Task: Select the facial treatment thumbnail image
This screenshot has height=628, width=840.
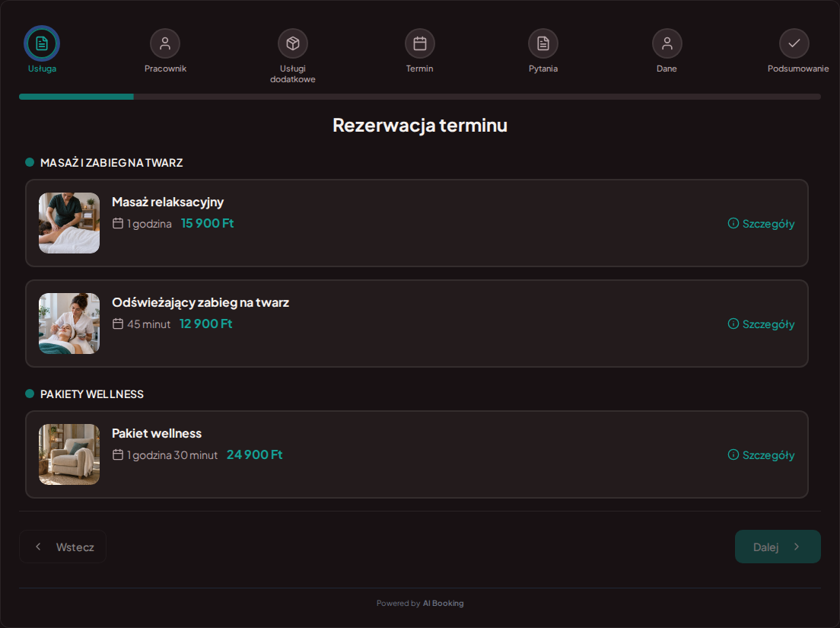Action: (x=69, y=323)
